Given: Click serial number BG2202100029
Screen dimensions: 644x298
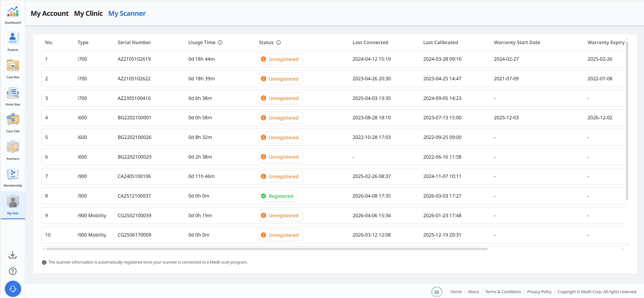Looking at the screenshot, I should coord(134,157).
